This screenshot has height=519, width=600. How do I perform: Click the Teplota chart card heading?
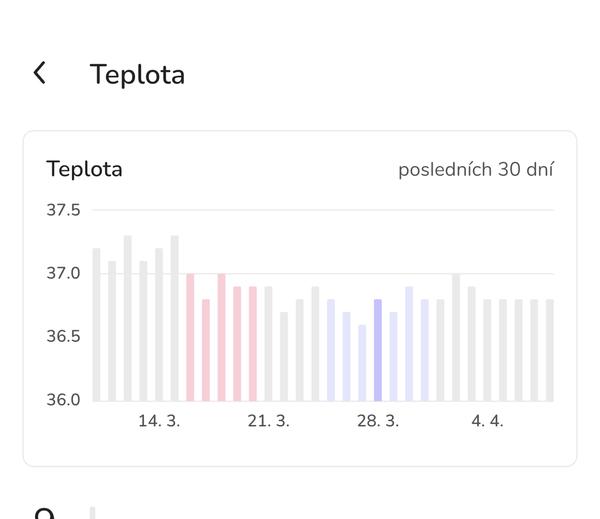point(84,169)
